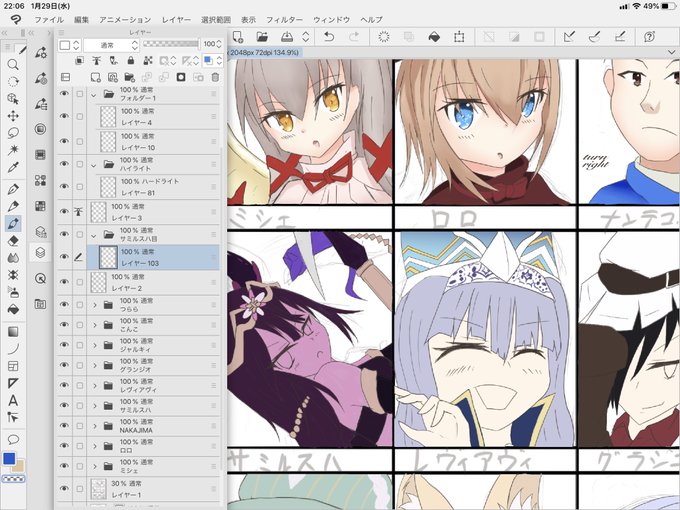
Task: Adjust the layer opacity slider
Action: 171,44
